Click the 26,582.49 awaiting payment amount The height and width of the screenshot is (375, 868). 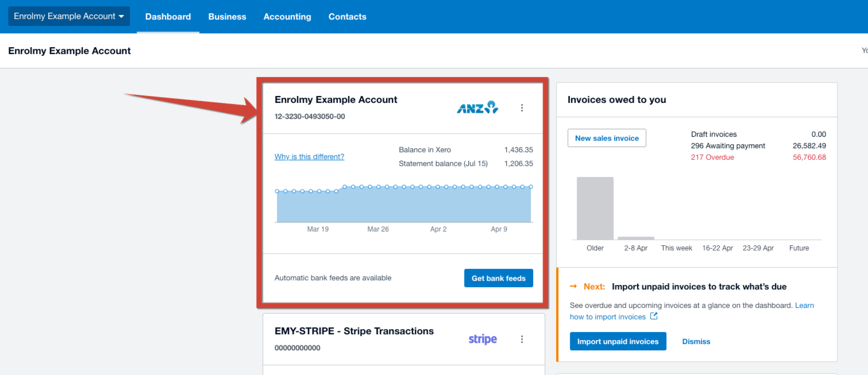(x=809, y=145)
